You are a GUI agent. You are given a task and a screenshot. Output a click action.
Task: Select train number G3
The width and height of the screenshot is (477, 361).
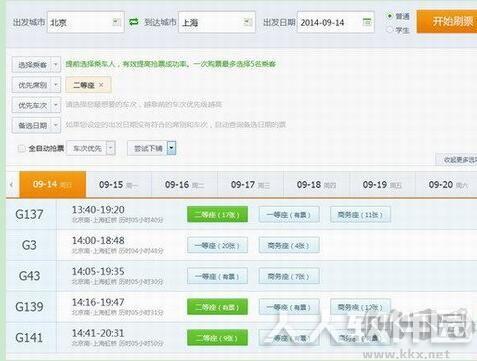[29, 245]
